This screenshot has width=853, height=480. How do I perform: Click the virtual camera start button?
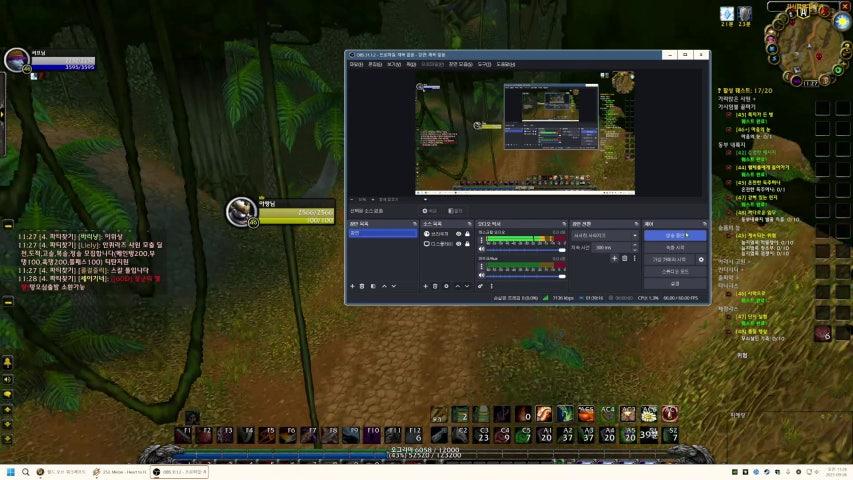pos(669,260)
